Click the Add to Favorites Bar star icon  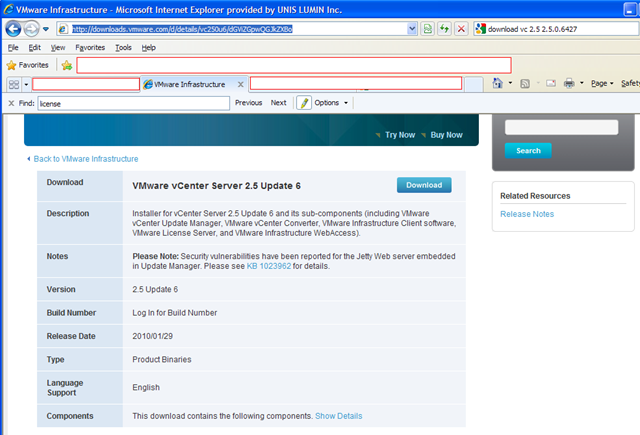pos(67,65)
